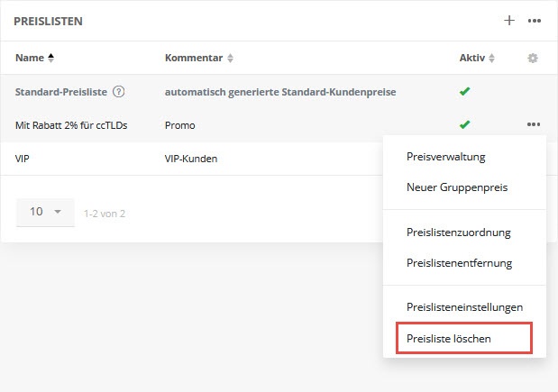Open rows-per-page dropdown showing 10

tap(45, 212)
